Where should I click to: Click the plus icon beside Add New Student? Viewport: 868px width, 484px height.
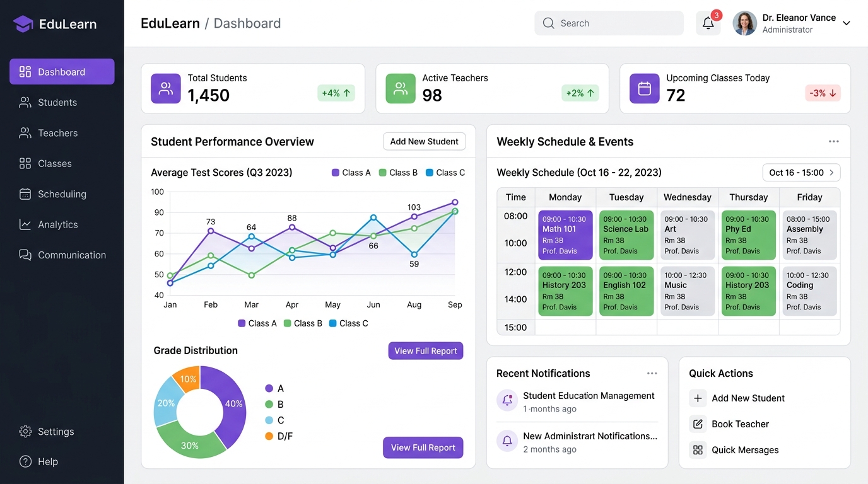[x=698, y=398]
